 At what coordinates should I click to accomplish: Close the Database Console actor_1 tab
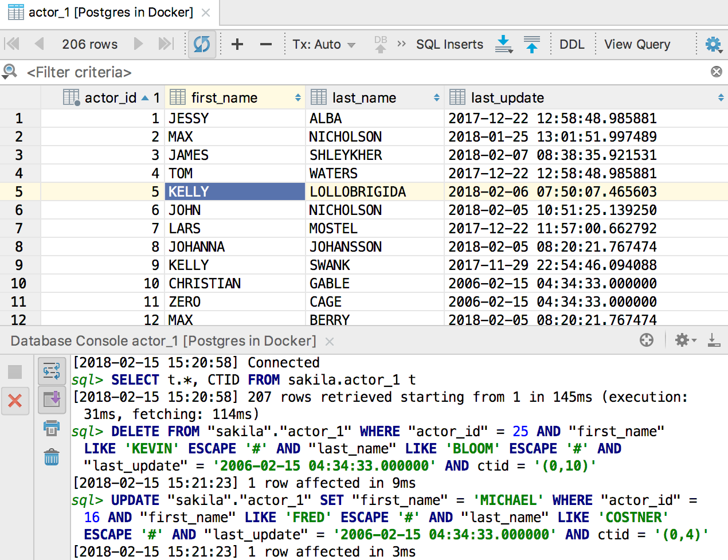330,342
